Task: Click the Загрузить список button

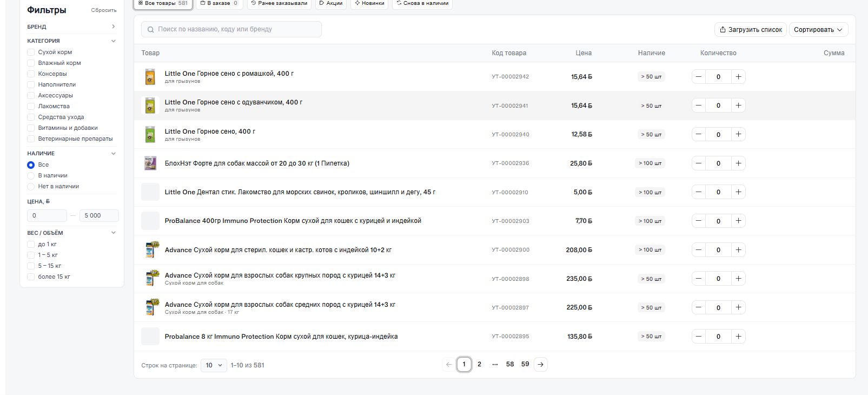Action: tap(751, 30)
